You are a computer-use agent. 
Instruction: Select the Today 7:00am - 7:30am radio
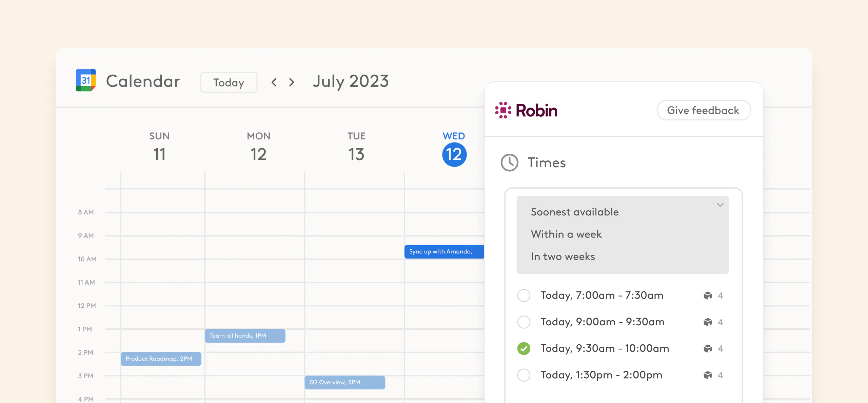tap(524, 295)
